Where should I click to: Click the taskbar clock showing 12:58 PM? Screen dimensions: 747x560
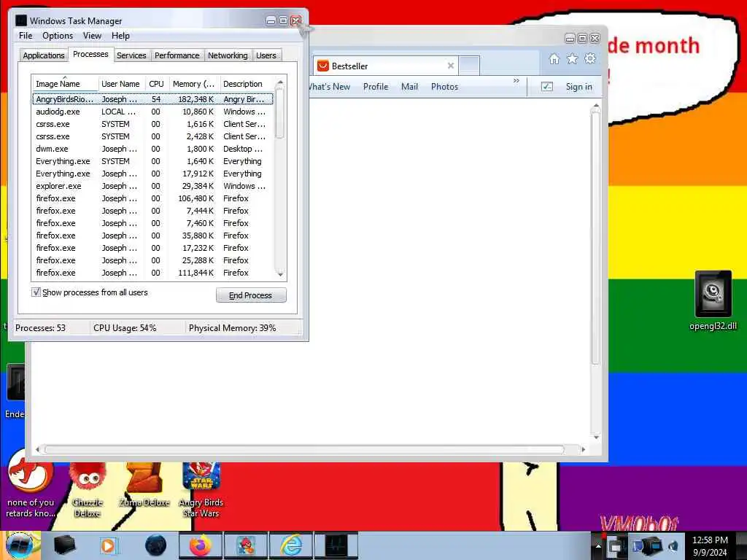(710, 545)
